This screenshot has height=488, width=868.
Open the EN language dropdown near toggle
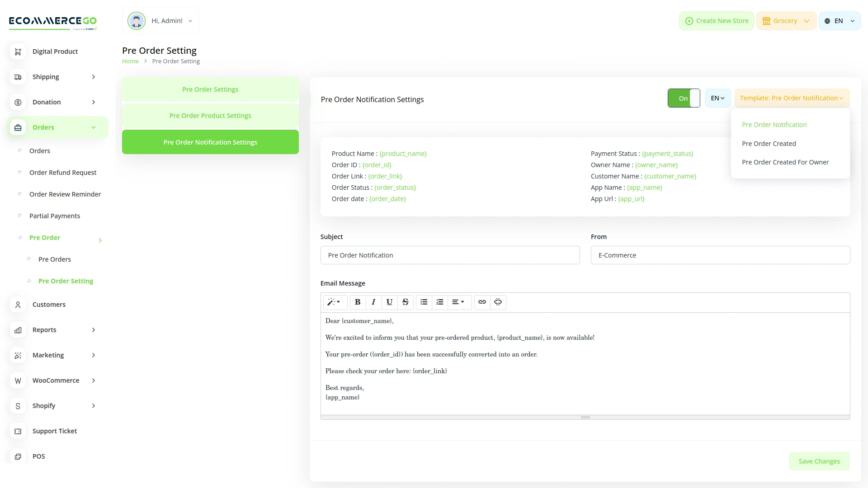[717, 98]
